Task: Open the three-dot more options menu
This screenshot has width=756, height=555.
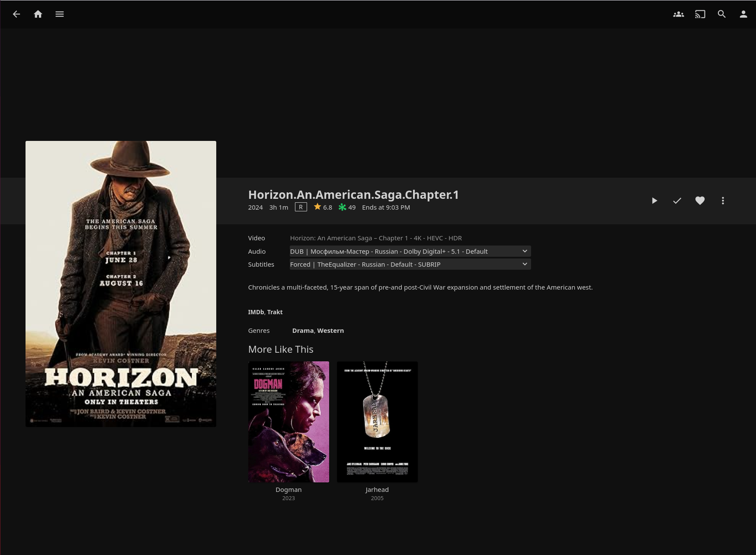Action: click(723, 201)
